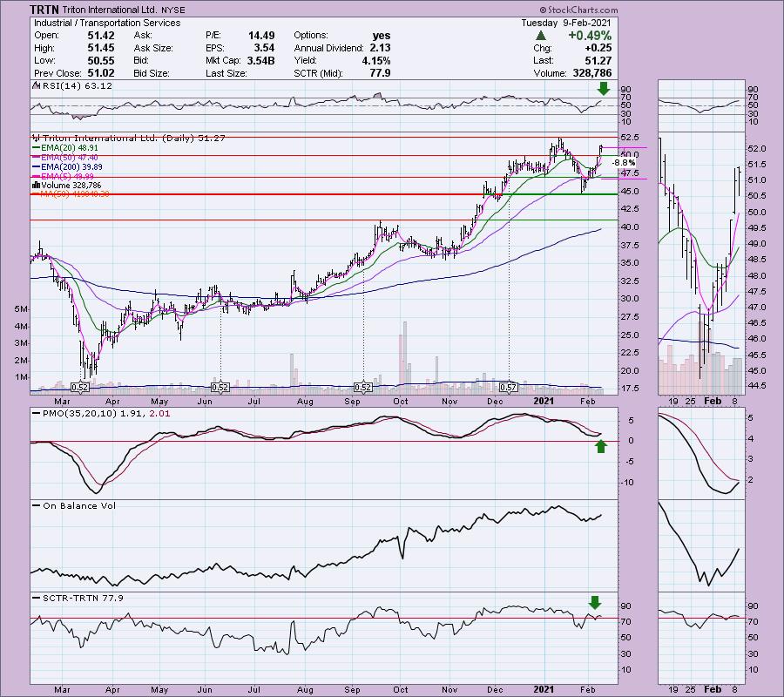
Task: Click the 0.52 dividend marker near September
Action: coord(363,388)
